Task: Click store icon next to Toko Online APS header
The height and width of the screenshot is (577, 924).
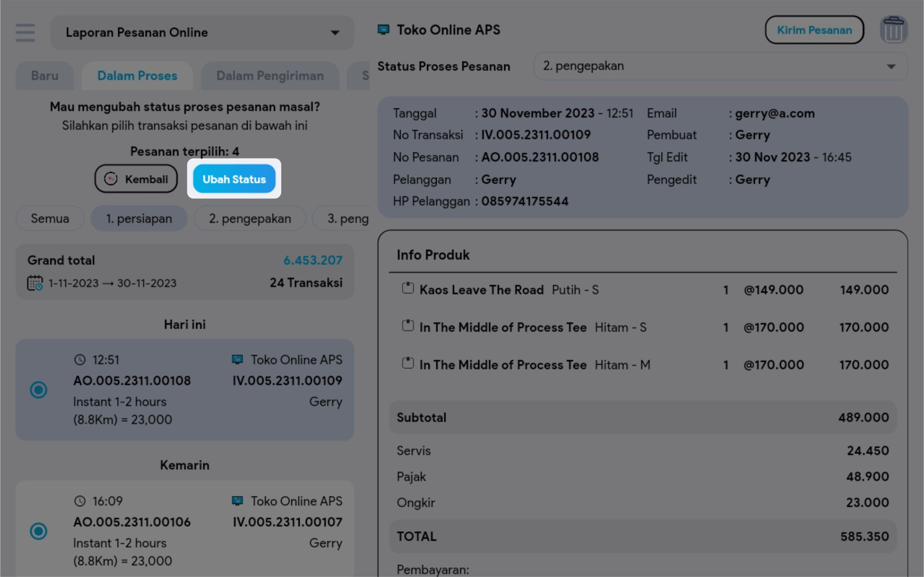Action: click(383, 30)
